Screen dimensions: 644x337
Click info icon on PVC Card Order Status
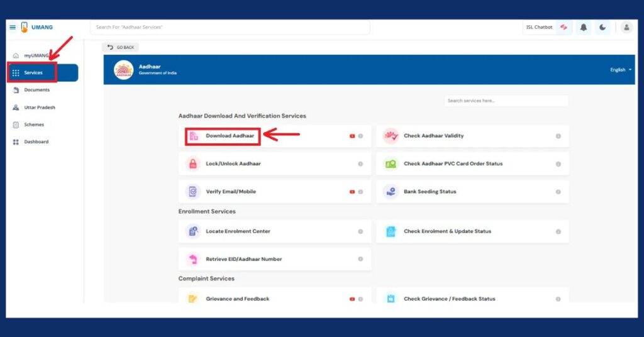coord(558,164)
